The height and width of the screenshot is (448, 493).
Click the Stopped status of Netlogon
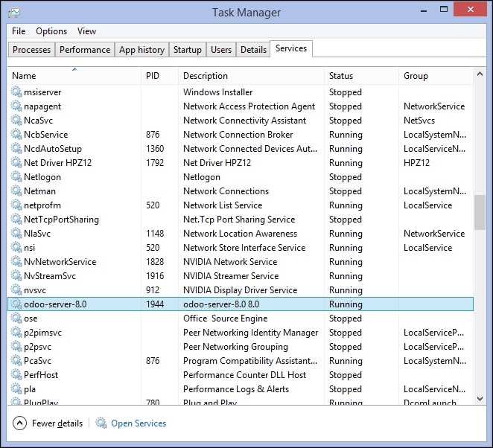pyautogui.click(x=346, y=177)
